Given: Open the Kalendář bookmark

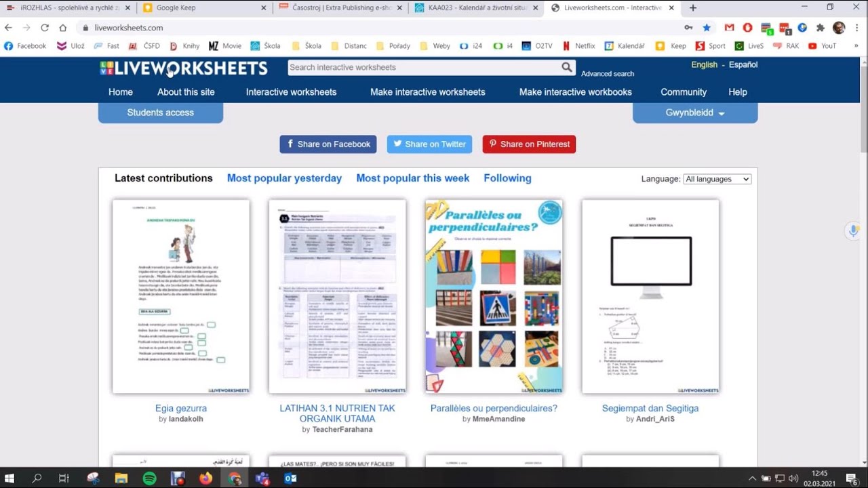Looking at the screenshot, I should [x=625, y=46].
